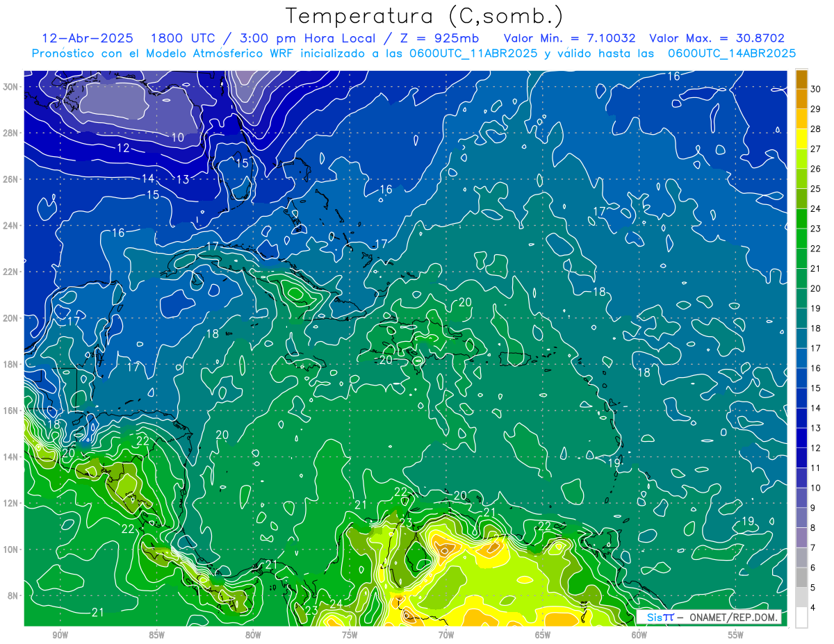Click the "Valor Max. = 30.8702" readout
The width and height of the screenshot is (834, 644).
pyautogui.click(x=717, y=38)
